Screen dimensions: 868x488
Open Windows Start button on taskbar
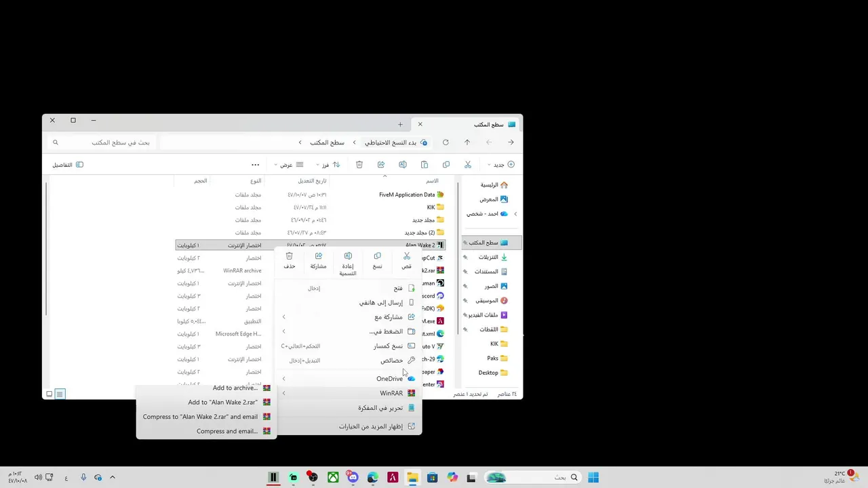tap(593, 477)
